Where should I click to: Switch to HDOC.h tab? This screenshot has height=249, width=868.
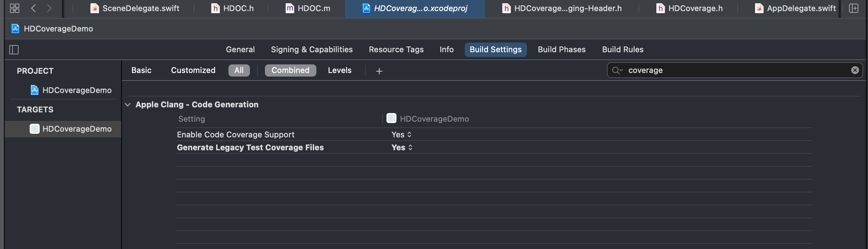[232, 8]
